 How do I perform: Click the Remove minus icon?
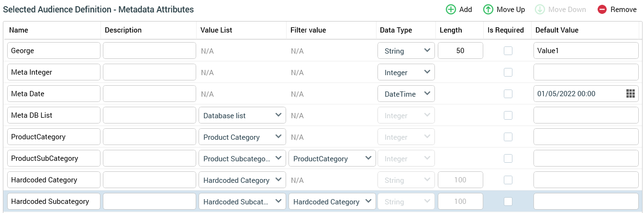pyautogui.click(x=602, y=10)
